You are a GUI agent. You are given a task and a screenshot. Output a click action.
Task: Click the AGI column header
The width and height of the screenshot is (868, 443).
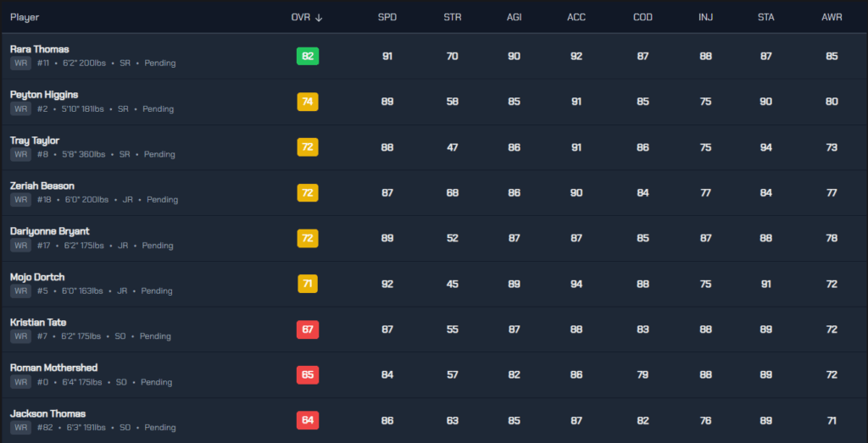click(x=515, y=18)
